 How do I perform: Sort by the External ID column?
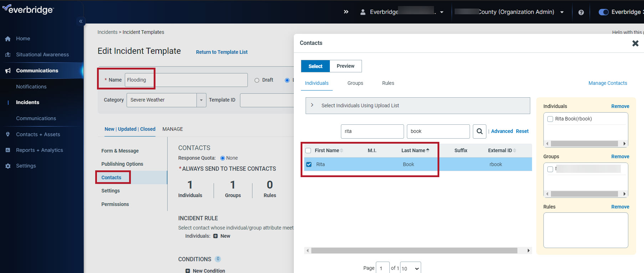point(502,150)
